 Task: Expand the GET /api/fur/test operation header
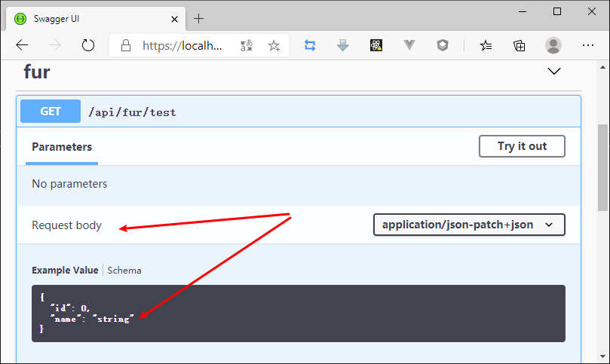(x=302, y=112)
